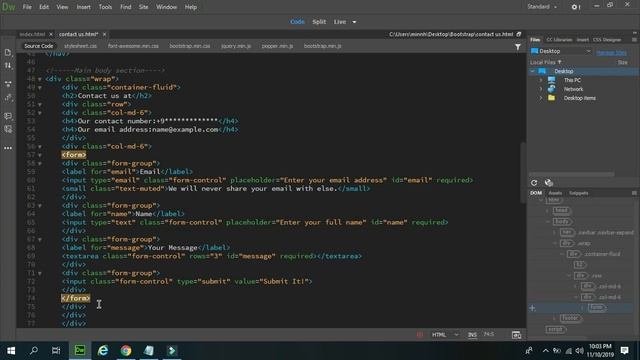The width and height of the screenshot is (640, 360).
Task: Switch to the index.html document tab
Action: [x=32, y=34]
